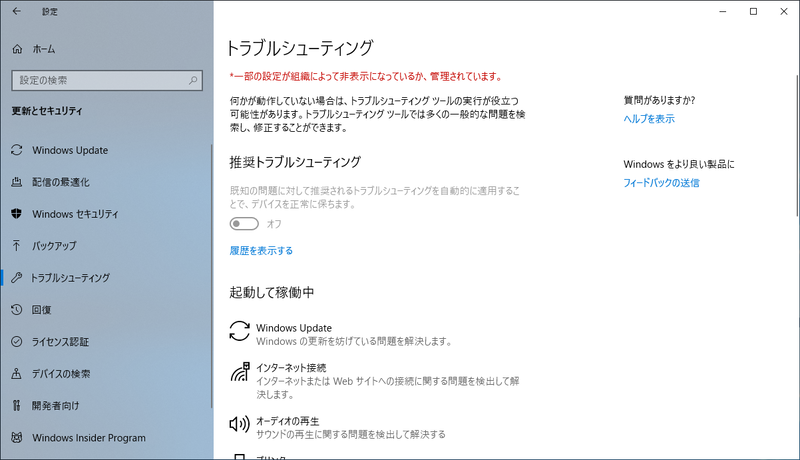Click the 更新とセキュリティ heading
The height and width of the screenshot is (460, 800).
[x=47, y=111]
